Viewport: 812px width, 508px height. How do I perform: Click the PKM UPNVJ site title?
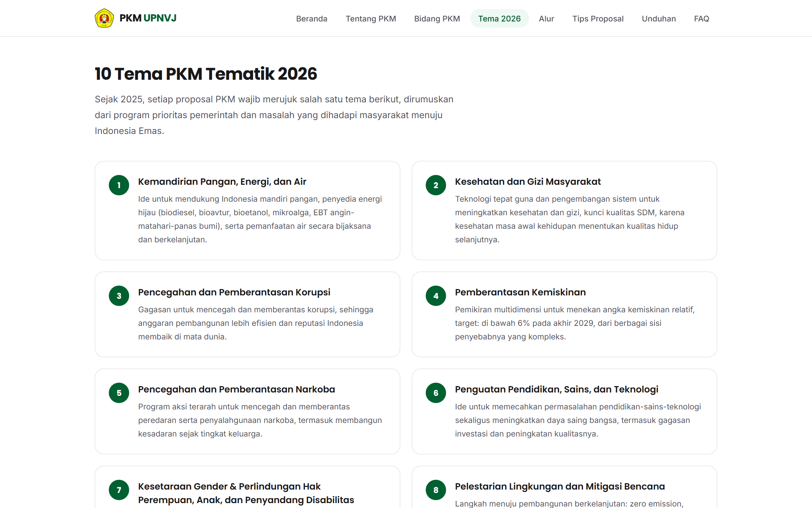point(148,18)
